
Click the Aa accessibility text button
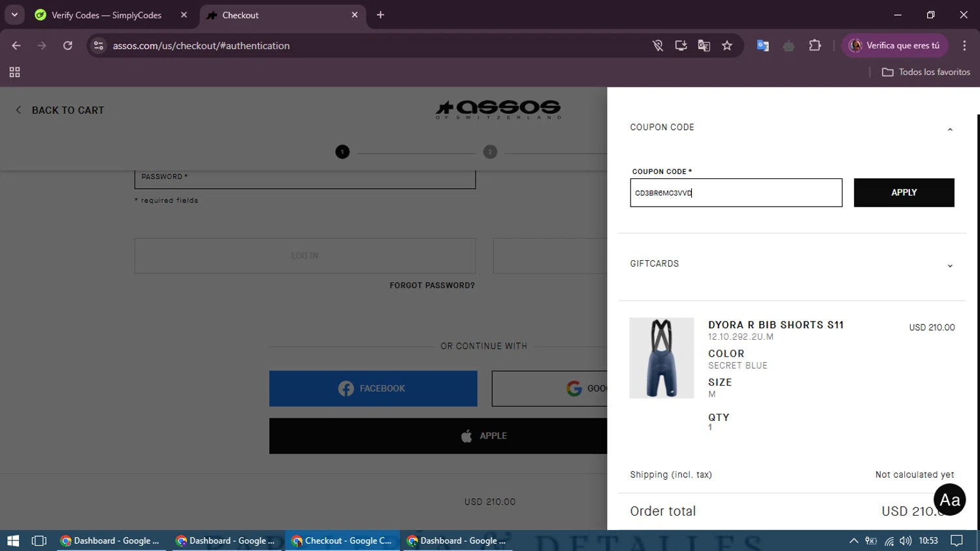949,500
